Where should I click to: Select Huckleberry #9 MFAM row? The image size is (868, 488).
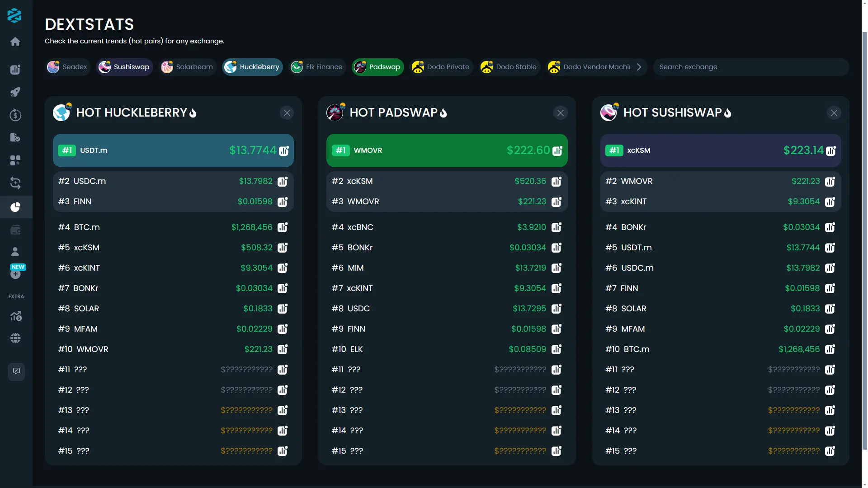(x=173, y=329)
